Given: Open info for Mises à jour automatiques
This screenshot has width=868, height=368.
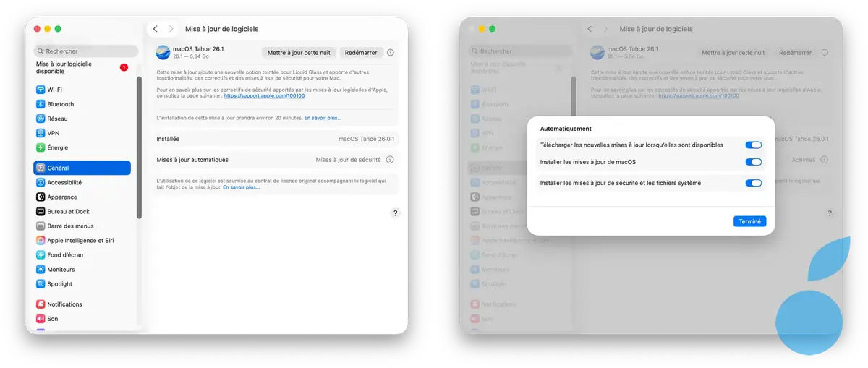Looking at the screenshot, I should 390,160.
